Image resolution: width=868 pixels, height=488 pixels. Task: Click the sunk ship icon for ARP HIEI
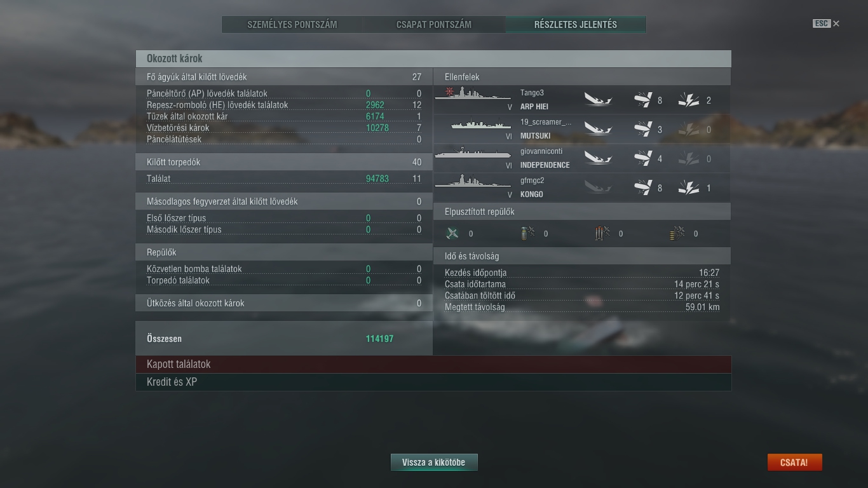tap(598, 100)
